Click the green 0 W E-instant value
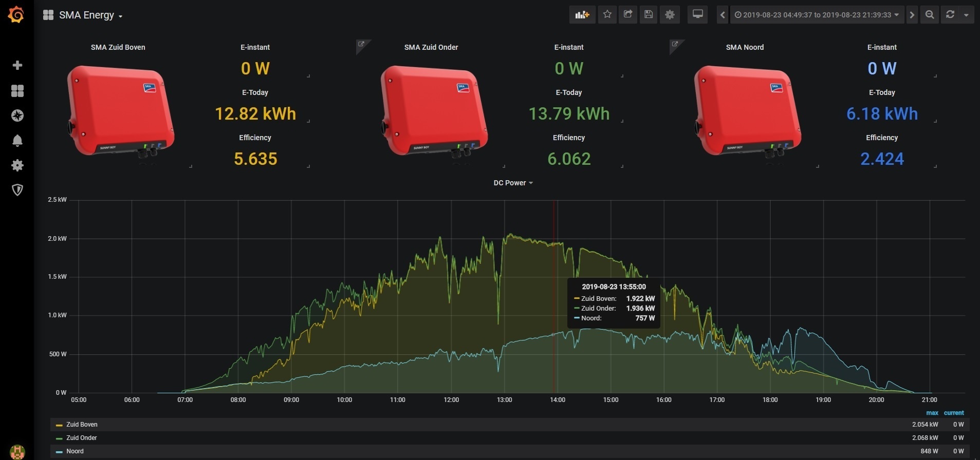 point(569,68)
